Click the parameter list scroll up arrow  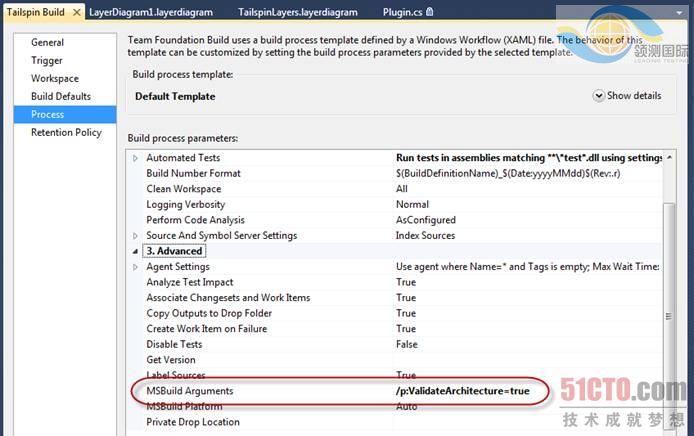(669, 158)
